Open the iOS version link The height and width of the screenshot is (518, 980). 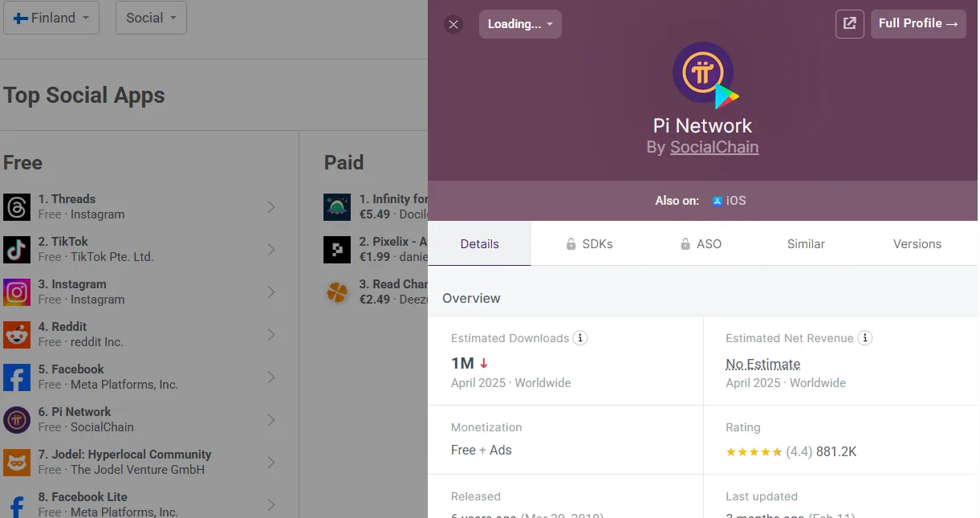click(729, 201)
